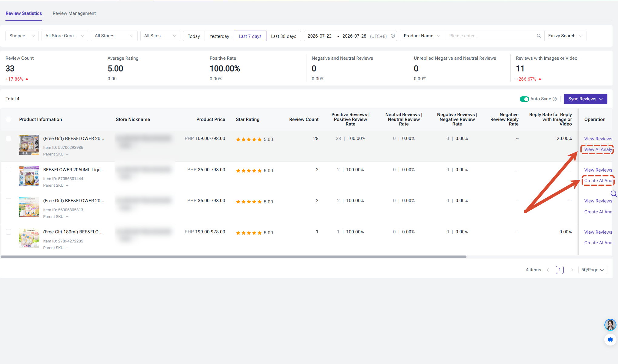Go to next page arrow in pagination
This screenshot has width=618, height=364.
572,270
